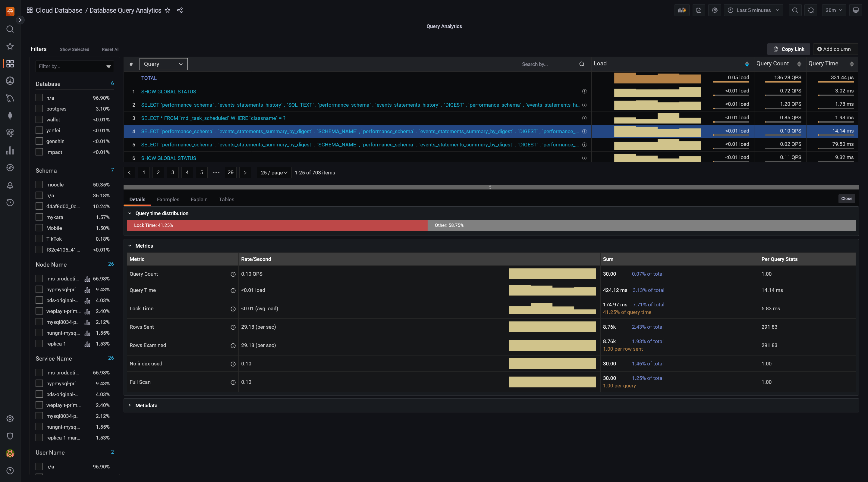868x482 pixels.
Task: Click the search magnifier in the query table
Action: (582, 64)
